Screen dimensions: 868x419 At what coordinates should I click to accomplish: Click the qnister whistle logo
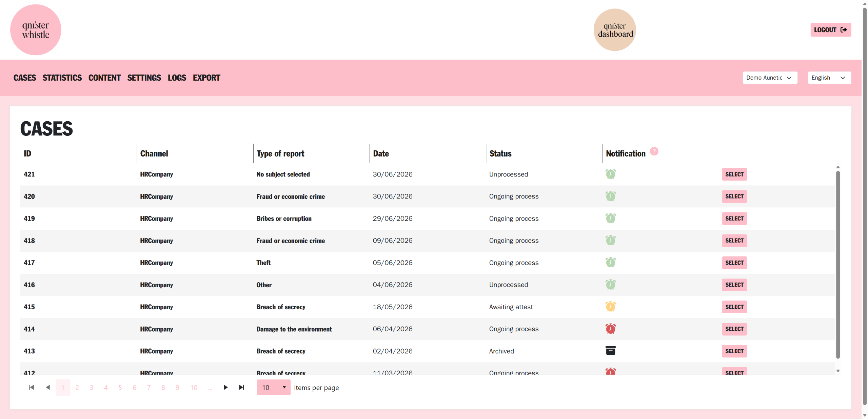point(36,30)
